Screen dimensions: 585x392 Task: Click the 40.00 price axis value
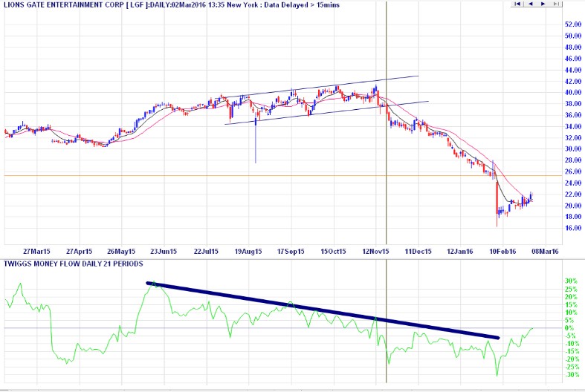click(x=573, y=92)
